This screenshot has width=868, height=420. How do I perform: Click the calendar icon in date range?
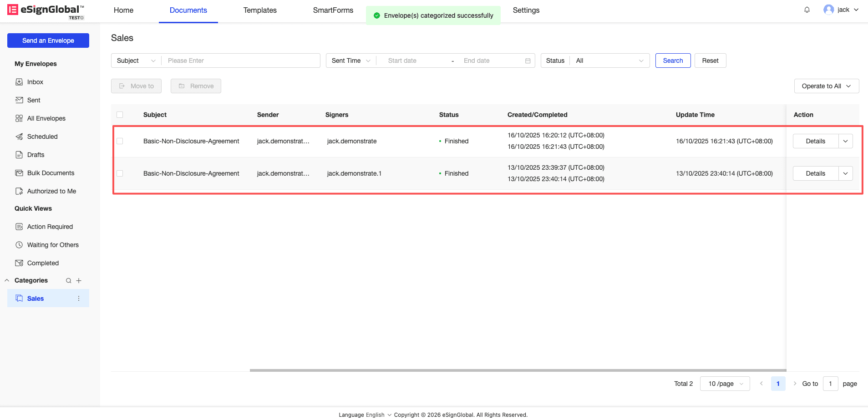528,61
